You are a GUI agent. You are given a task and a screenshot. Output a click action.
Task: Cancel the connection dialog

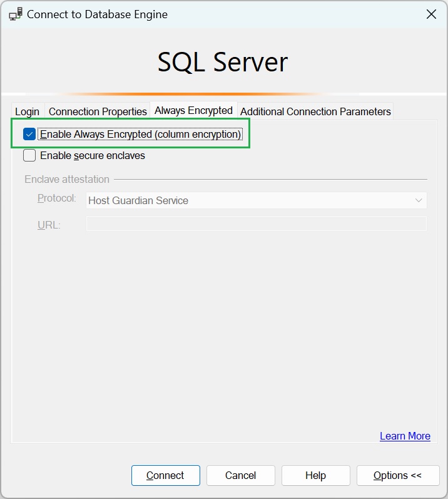point(240,475)
